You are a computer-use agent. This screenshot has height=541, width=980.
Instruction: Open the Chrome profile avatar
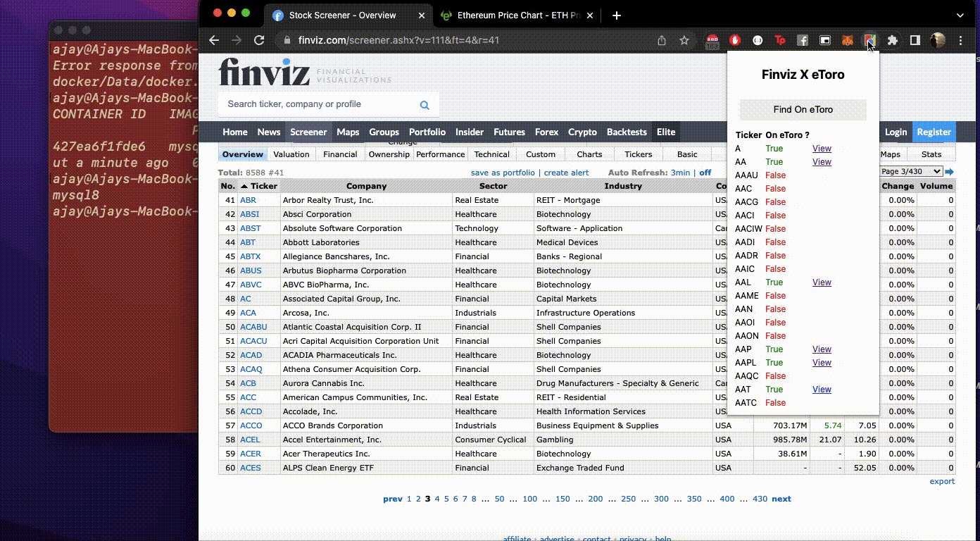[938, 41]
